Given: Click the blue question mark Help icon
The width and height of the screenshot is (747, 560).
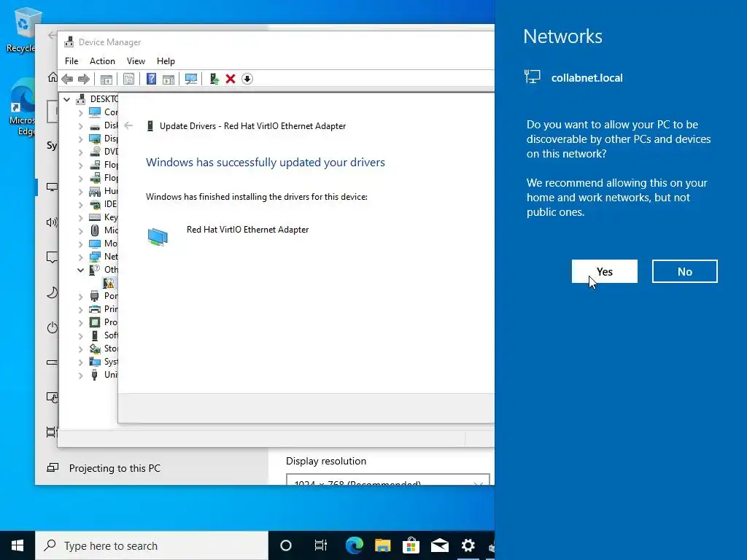Looking at the screenshot, I should point(151,79).
